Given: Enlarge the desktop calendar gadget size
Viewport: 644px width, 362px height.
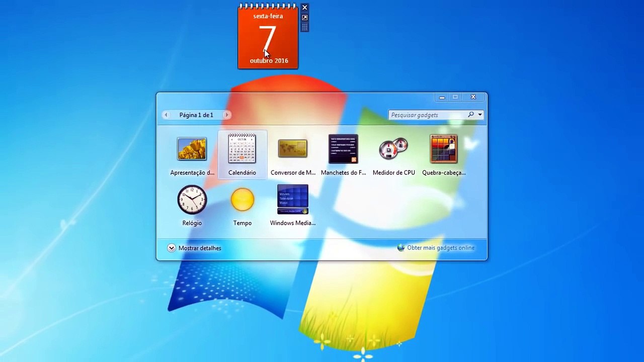Looking at the screenshot, I should [x=304, y=18].
